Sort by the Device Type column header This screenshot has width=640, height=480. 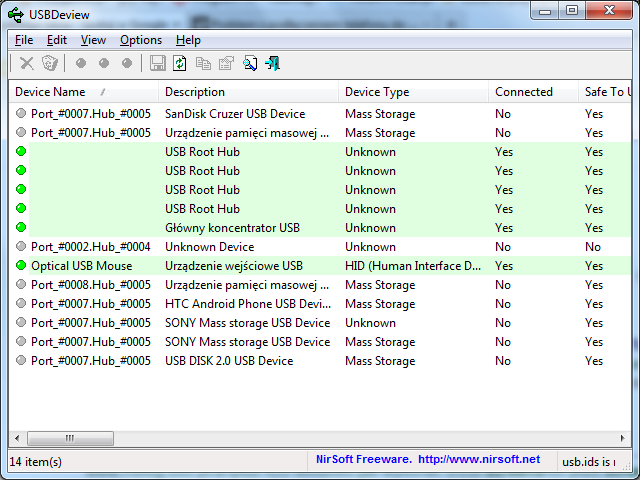click(413, 92)
